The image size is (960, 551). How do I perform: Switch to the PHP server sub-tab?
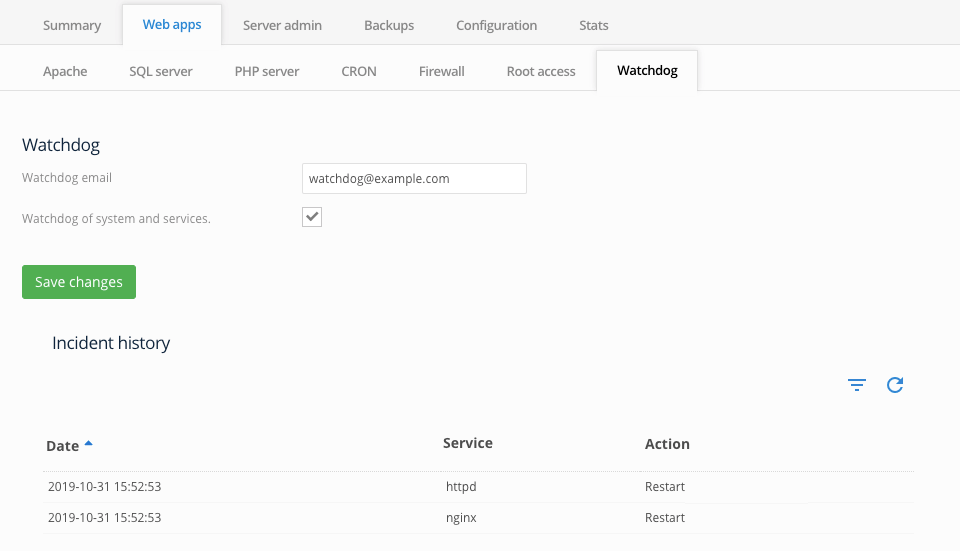pos(267,71)
